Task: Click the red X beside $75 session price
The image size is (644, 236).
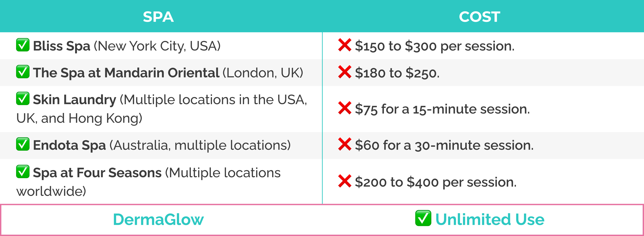Action: (x=345, y=108)
